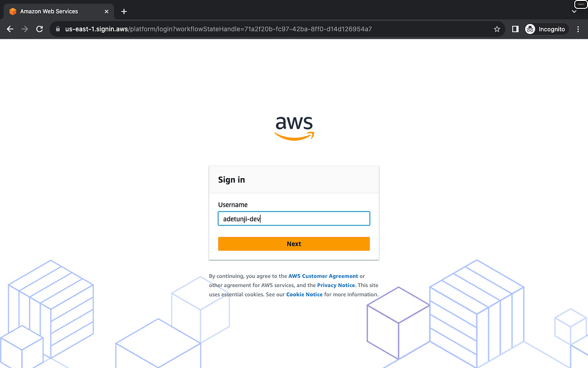
Task: View the Privacy Notice
Action: coord(336,285)
